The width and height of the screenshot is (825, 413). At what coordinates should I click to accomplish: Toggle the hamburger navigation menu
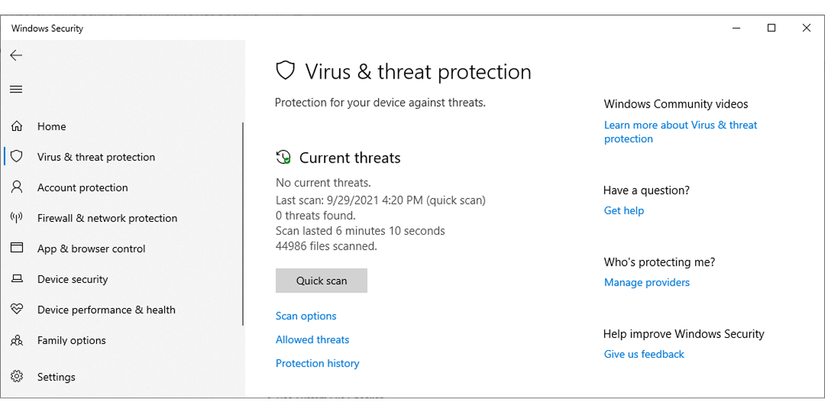coord(16,89)
